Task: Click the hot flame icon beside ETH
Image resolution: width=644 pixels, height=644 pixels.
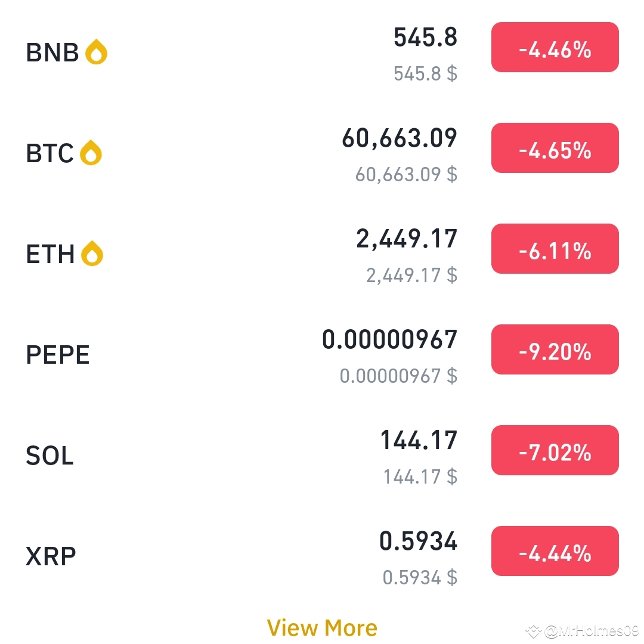Action: [x=92, y=253]
